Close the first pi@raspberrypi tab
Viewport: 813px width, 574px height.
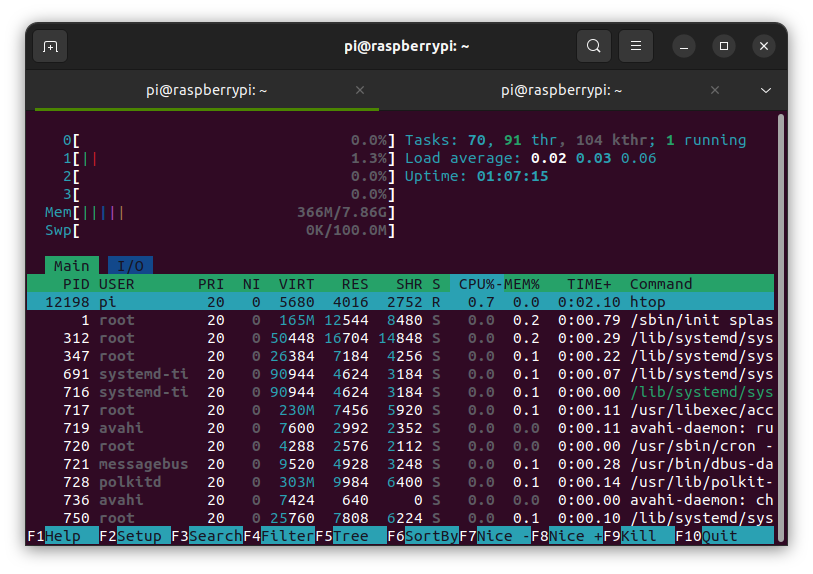click(x=360, y=90)
